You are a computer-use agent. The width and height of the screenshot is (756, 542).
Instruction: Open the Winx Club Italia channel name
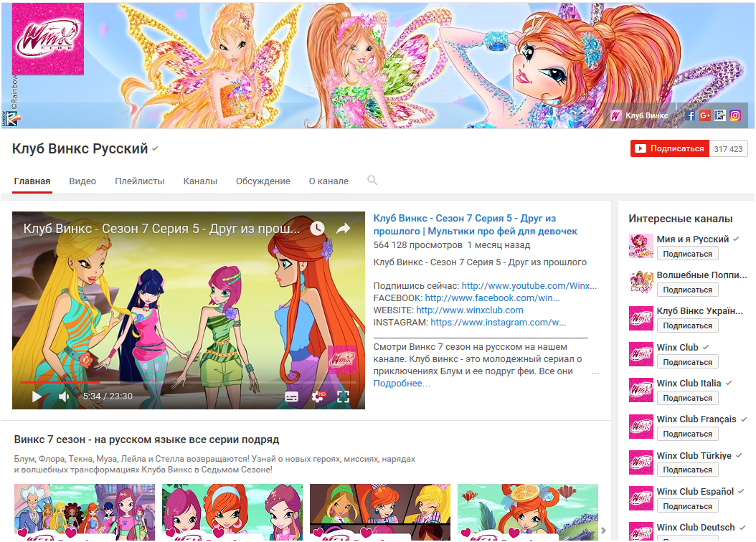689,384
